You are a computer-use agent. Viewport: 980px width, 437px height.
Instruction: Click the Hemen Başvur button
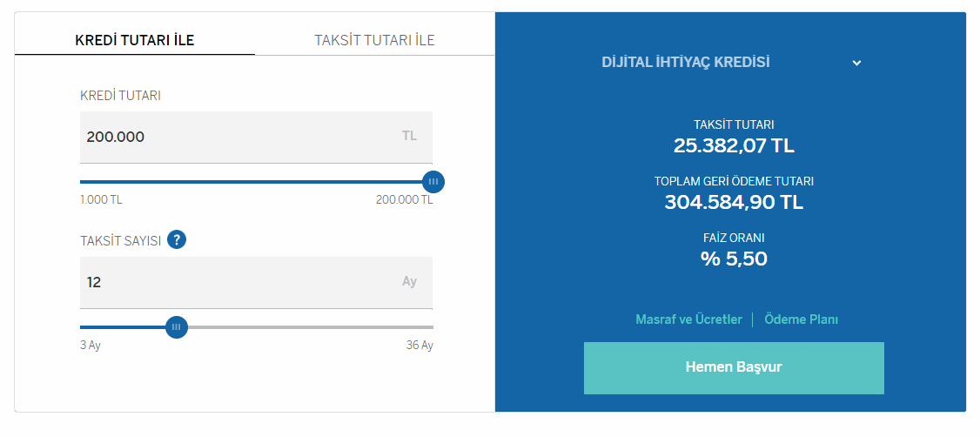coord(734,367)
